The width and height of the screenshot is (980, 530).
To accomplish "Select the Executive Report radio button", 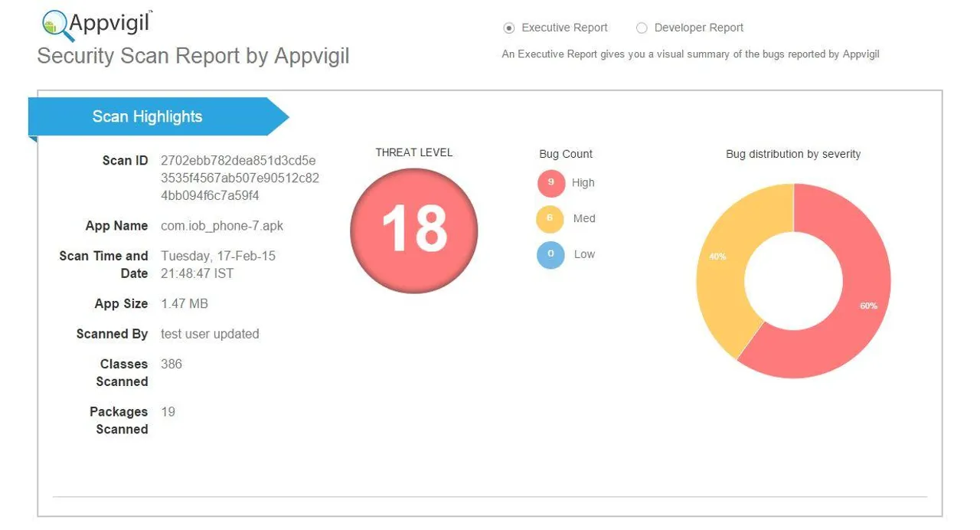I will click(x=509, y=28).
